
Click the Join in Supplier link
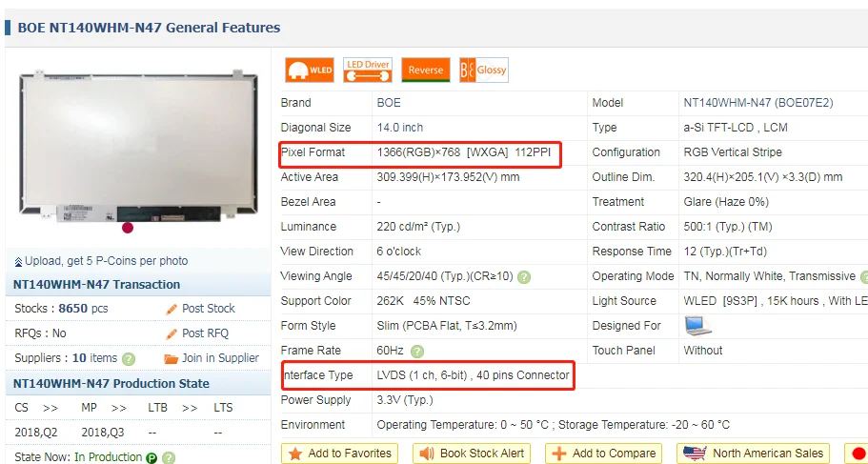[x=220, y=358]
